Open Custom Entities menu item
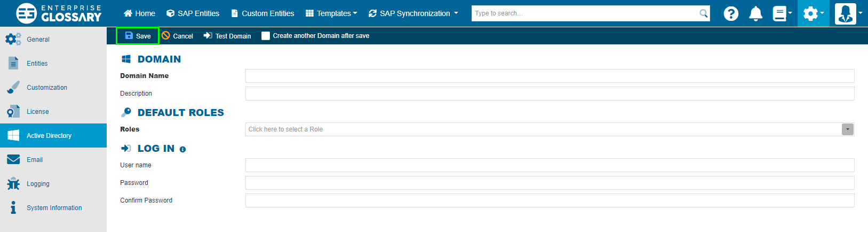The image size is (868, 232). pyautogui.click(x=262, y=13)
